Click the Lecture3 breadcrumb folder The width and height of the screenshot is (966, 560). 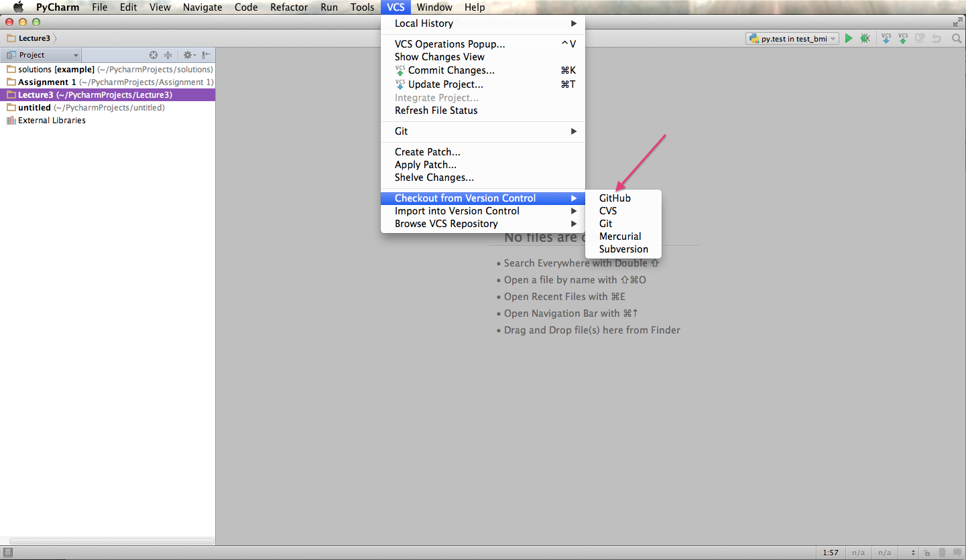[x=29, y=38]
